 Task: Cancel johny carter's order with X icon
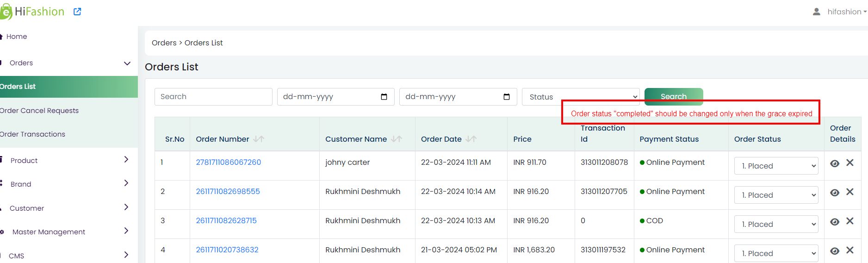850,163
